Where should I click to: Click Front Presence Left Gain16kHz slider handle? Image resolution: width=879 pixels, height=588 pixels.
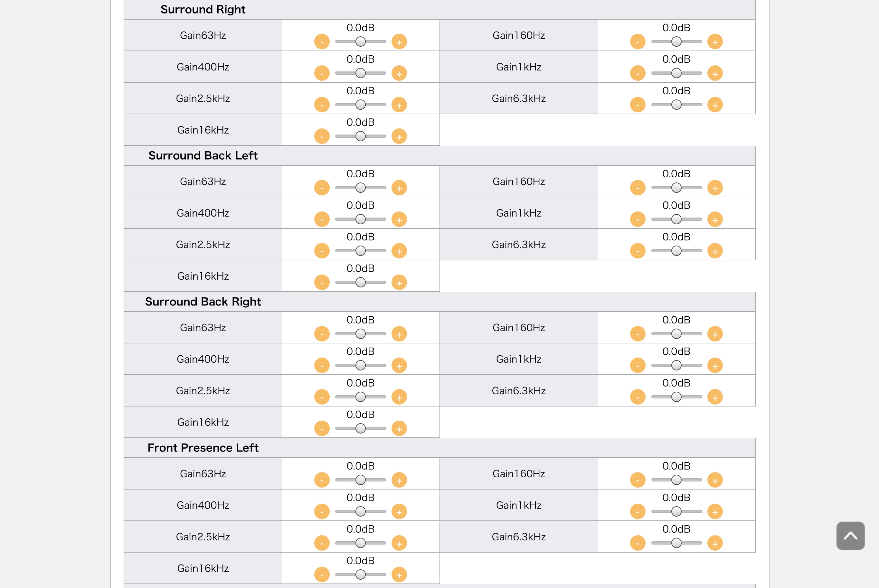[360, 574]
